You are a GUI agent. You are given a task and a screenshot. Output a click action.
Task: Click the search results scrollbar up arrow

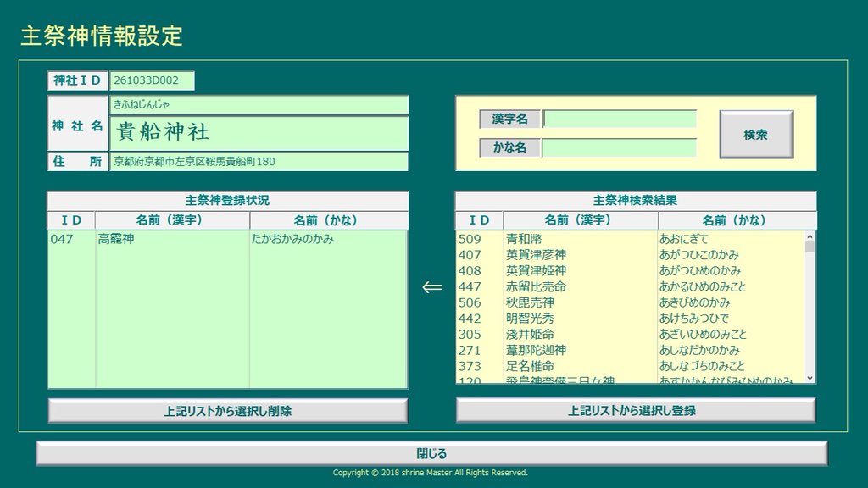810,236
